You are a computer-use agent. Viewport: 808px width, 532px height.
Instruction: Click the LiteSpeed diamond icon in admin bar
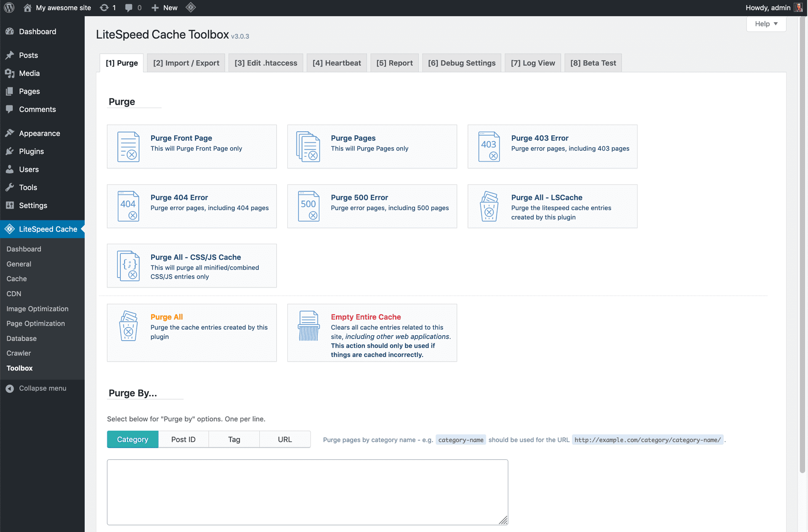(x=191, y=8)
